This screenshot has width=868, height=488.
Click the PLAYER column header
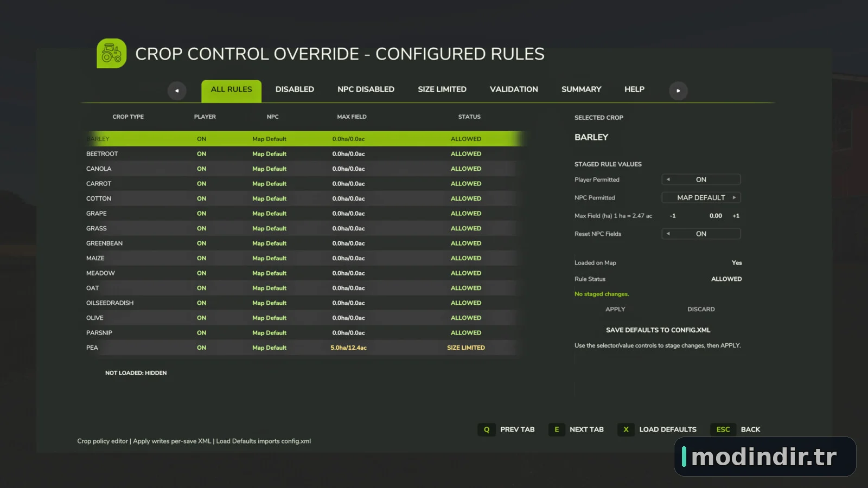205,117
